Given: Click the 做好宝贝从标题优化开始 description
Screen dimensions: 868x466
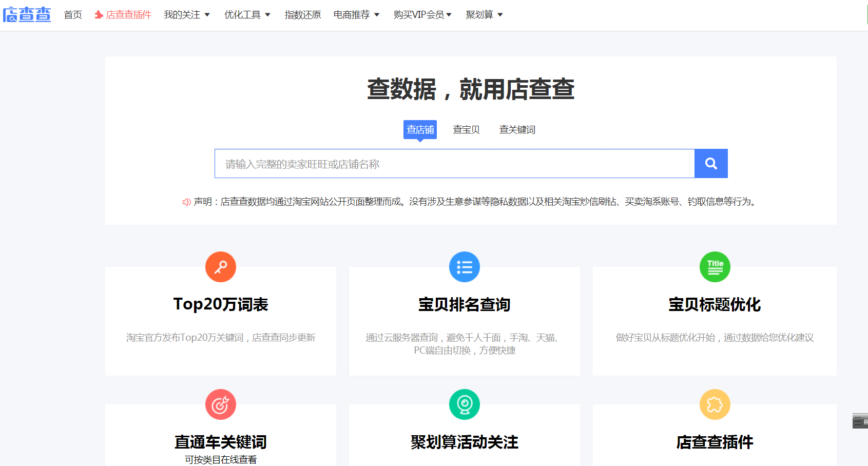Looking at the screenshot, I should [x=715, y=338].
